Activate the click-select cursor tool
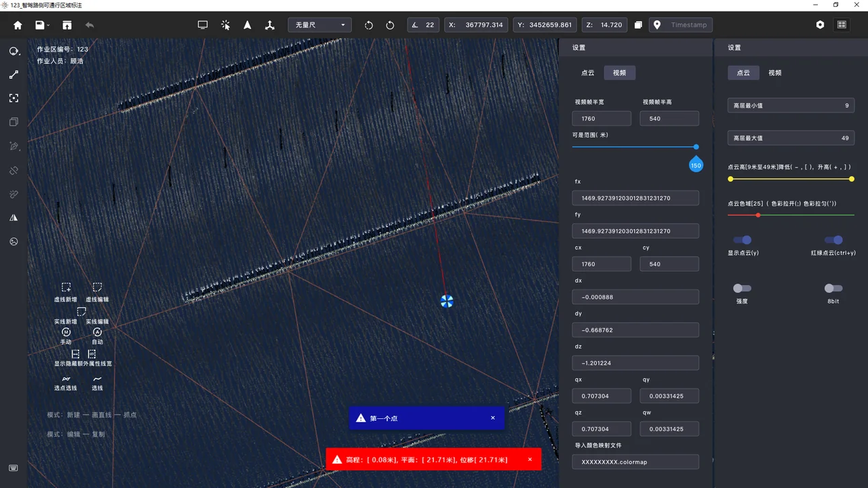This screenshot has width=868, height=488. pos(226,25)
